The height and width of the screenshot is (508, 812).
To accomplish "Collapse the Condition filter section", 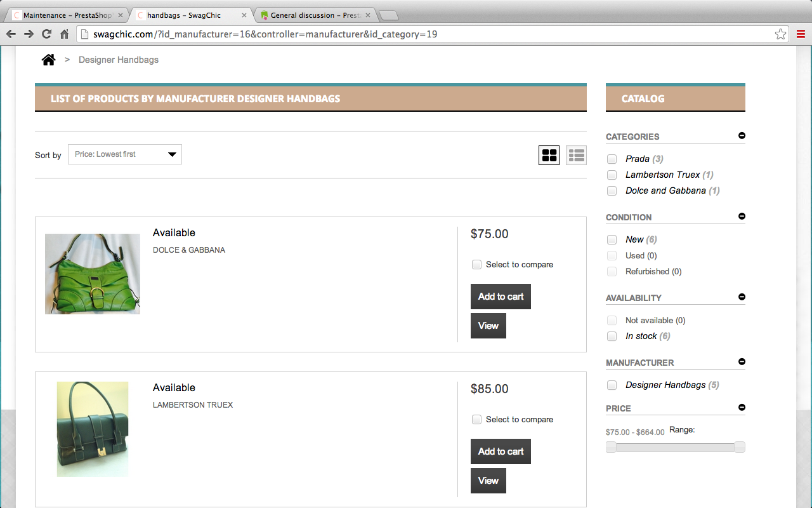I will point(742,216).
